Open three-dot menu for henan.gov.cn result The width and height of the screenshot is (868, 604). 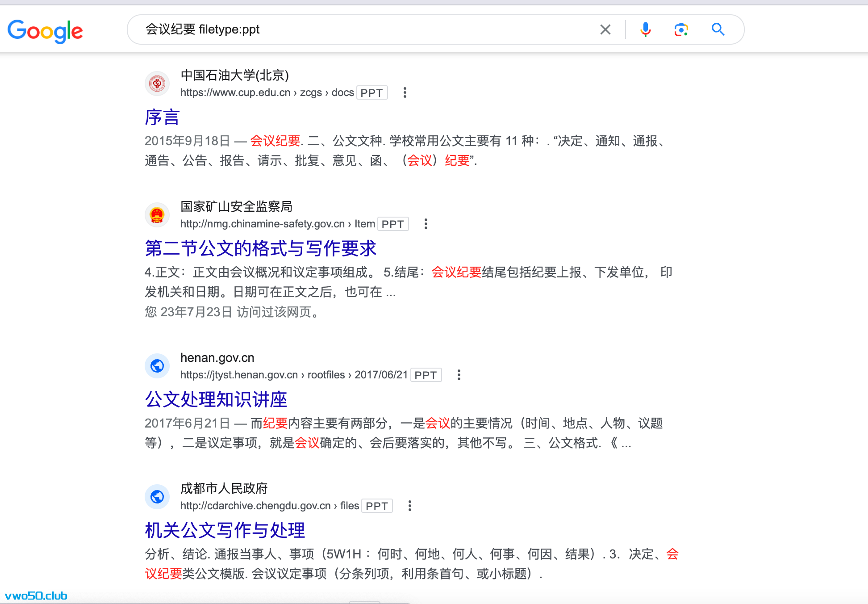(x=459, y=375)
